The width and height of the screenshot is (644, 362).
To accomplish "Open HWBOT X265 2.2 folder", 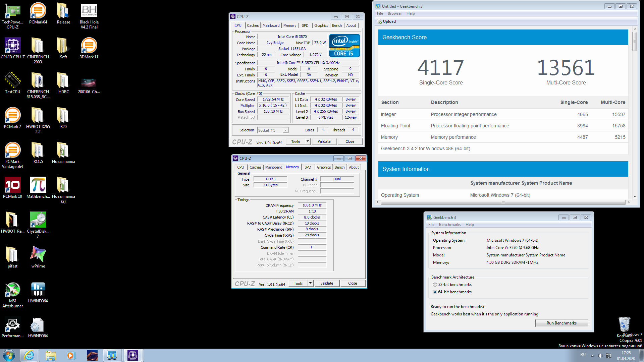I will [38, 120].
